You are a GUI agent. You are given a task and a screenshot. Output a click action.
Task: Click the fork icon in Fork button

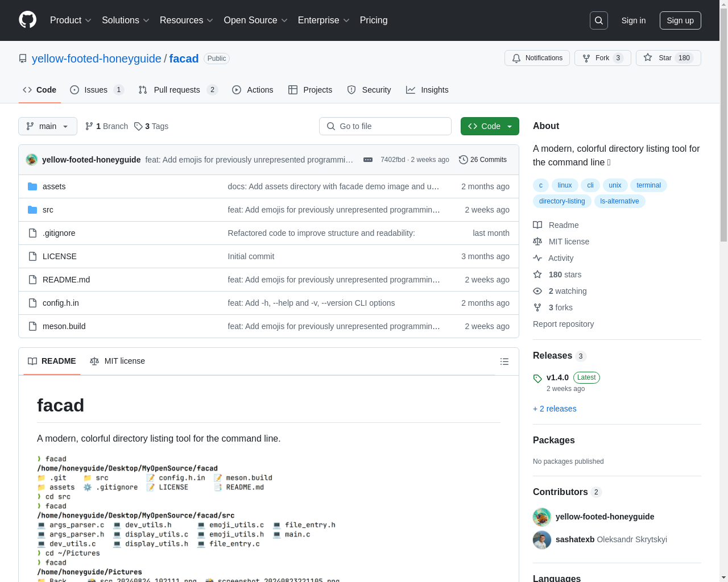pyautogui.click(x=586, y=58)
